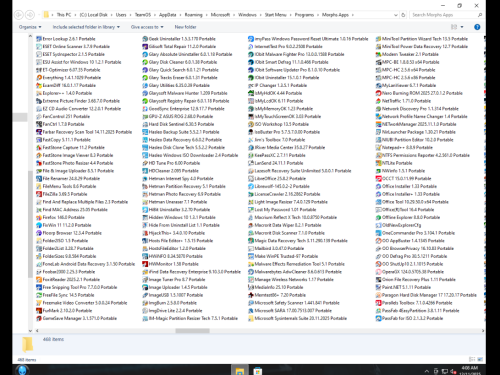Launch the Paint.NET Portable icon
500x375 pixels.
click(378, 287)
